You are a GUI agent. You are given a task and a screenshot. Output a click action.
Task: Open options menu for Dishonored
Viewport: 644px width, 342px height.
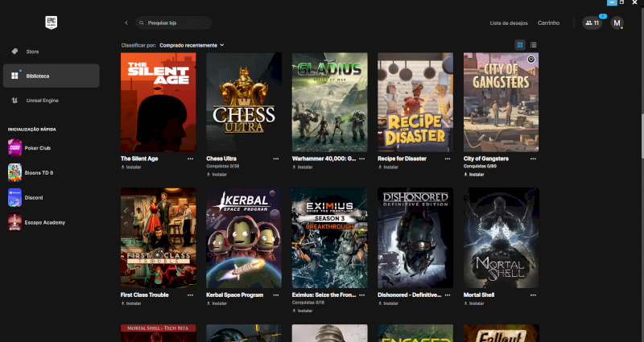448,295
